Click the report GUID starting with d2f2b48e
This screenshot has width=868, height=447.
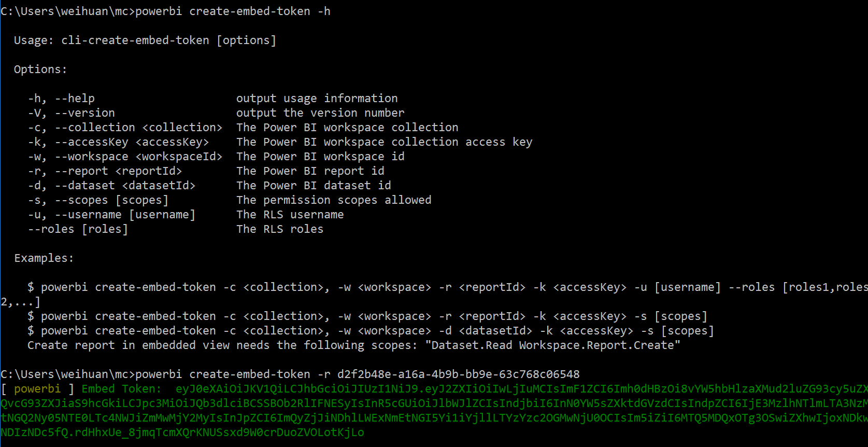458,374
